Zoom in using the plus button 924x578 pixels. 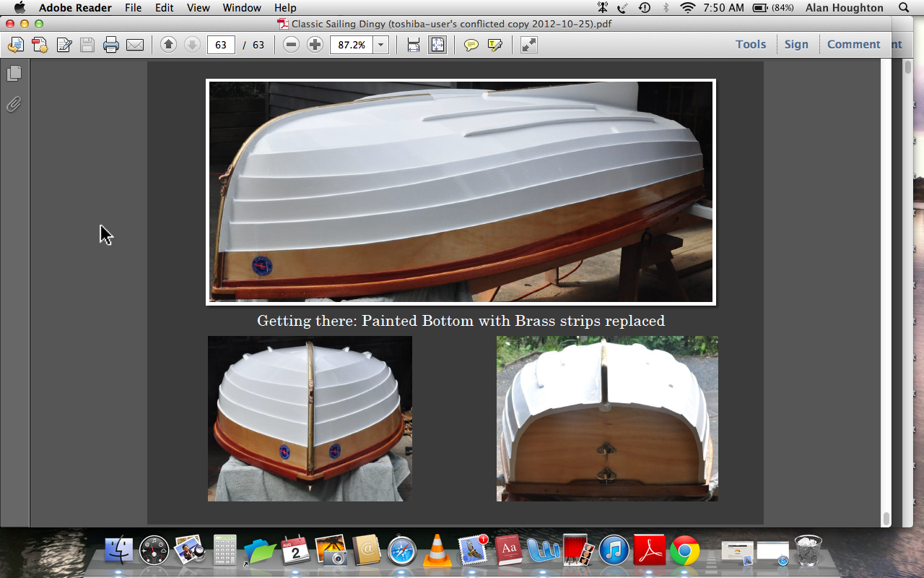(x=315, y=45)
